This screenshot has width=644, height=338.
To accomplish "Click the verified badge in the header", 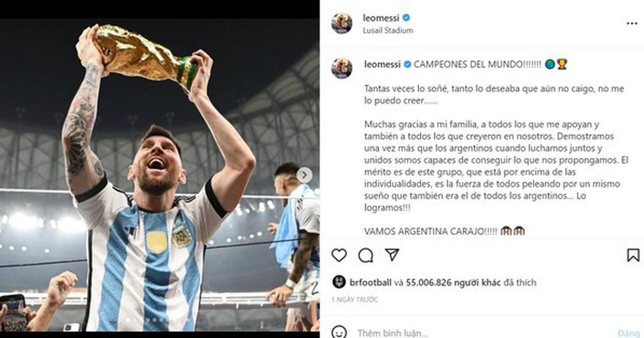I will pos(407,18).
